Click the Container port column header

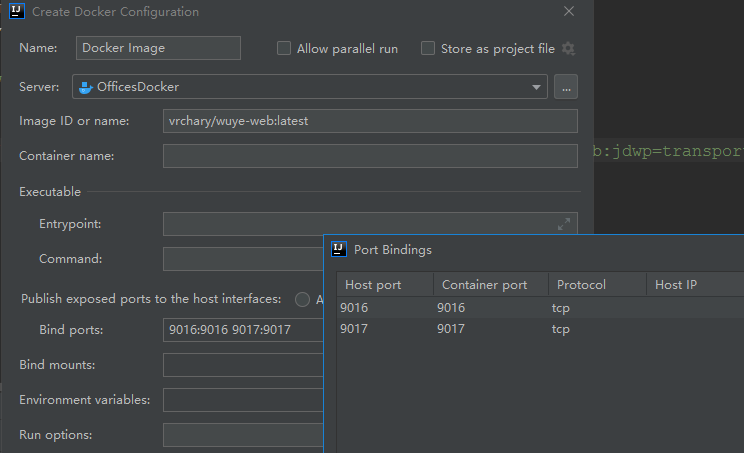[490, 285]
